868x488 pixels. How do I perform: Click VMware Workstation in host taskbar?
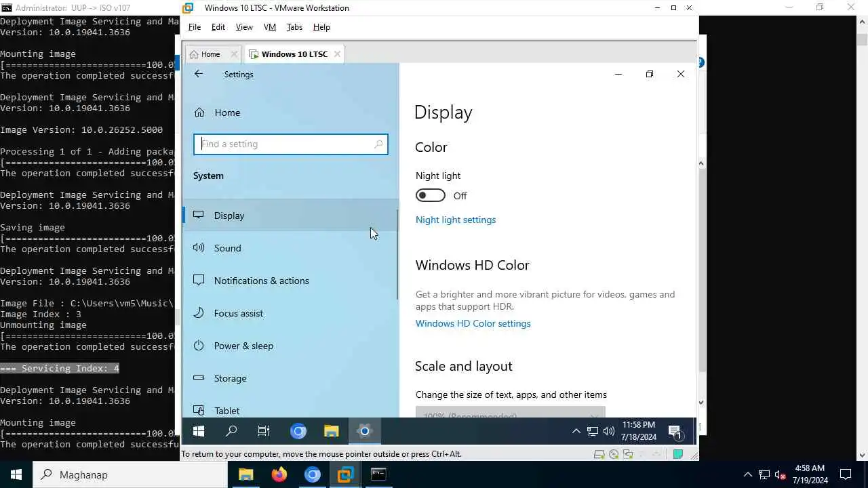pyautogui.click(x=345, y=474)
